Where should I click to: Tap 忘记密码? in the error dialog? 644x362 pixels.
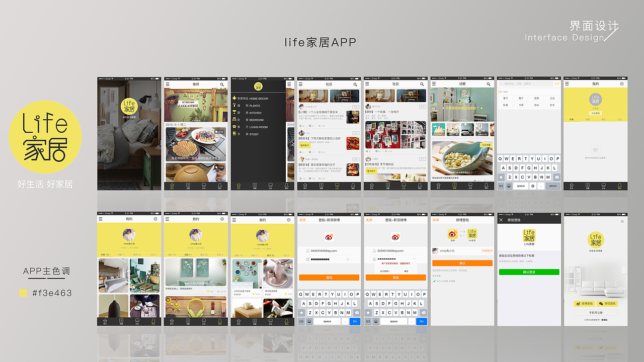tap(384, 271)
